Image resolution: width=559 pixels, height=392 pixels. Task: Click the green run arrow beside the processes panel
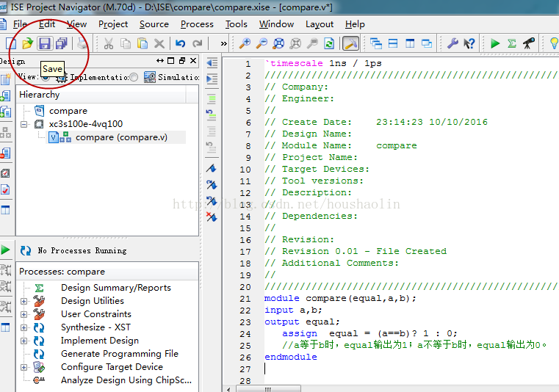tap(5, 250)
